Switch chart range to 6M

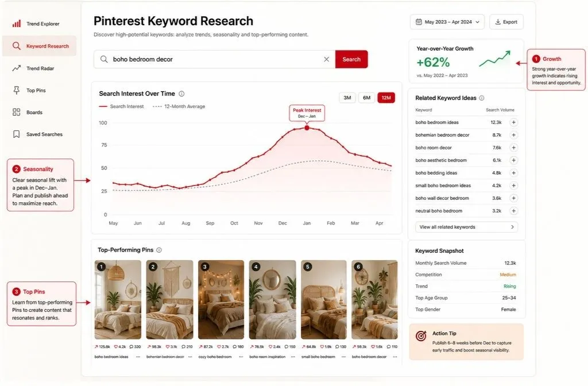(x=366, y=98)
